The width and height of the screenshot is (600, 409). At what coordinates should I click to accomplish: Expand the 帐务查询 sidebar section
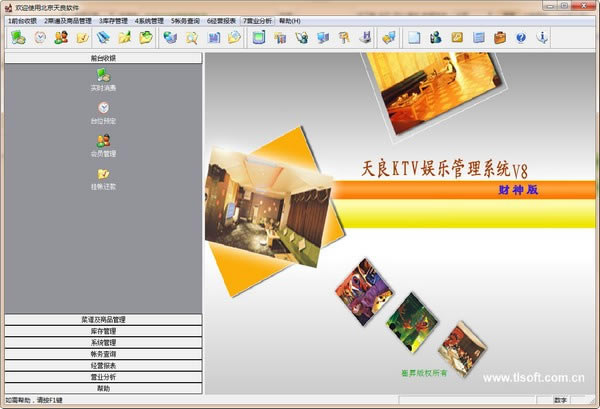pyautogui.click(x=103, y=354)
